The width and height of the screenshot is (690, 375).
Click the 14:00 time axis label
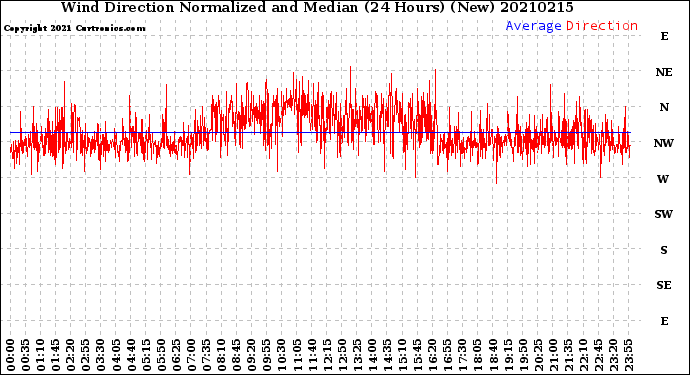coord(372,355)
